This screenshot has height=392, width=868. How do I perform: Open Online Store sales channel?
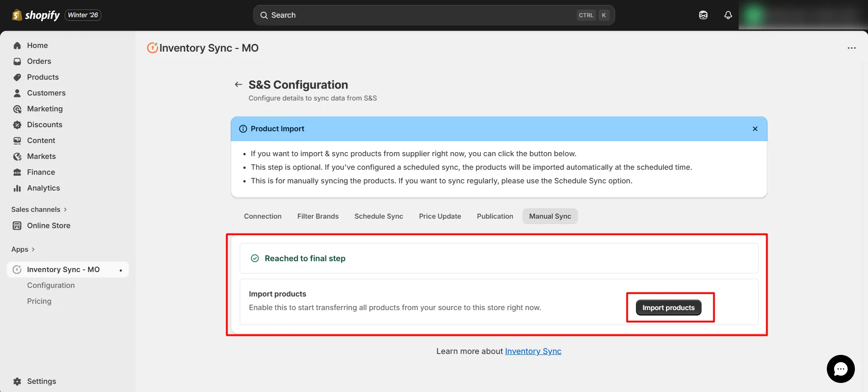[49, 225]
